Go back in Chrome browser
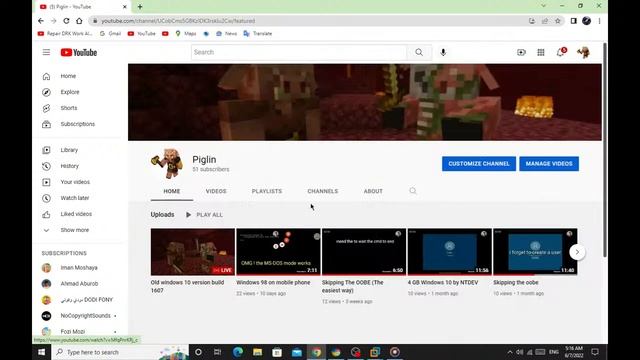 coord(41,21)
